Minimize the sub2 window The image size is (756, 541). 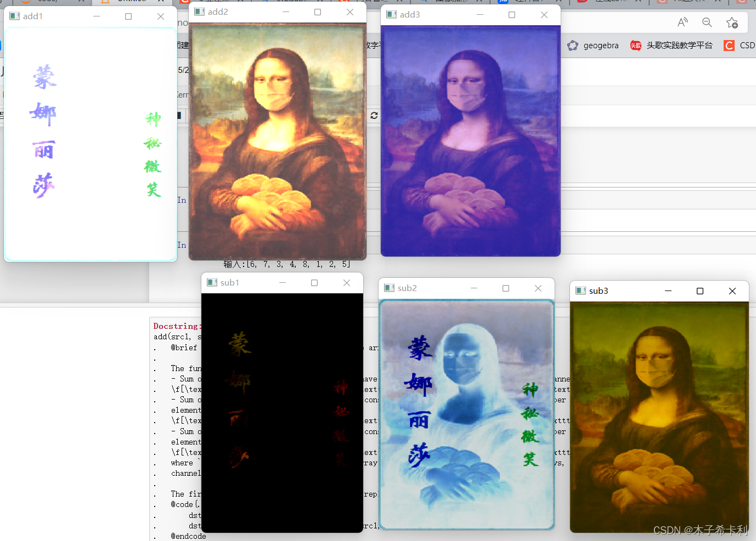click(474, 288)
